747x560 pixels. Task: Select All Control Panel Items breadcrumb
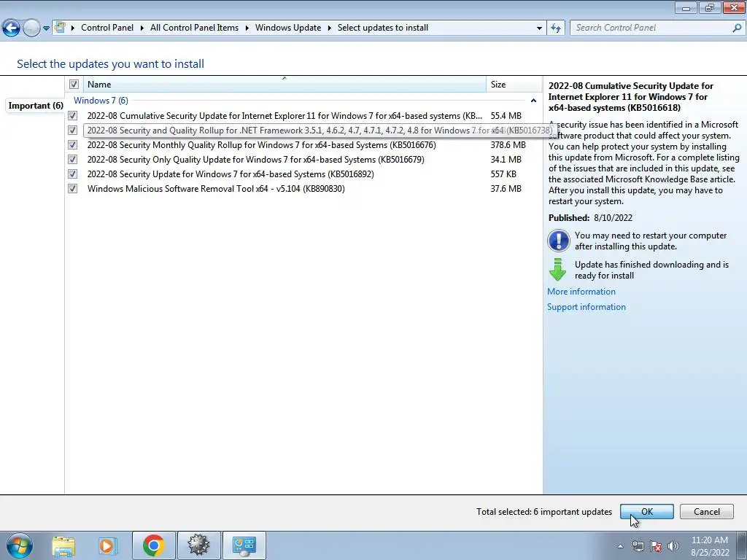click(194, 28)
